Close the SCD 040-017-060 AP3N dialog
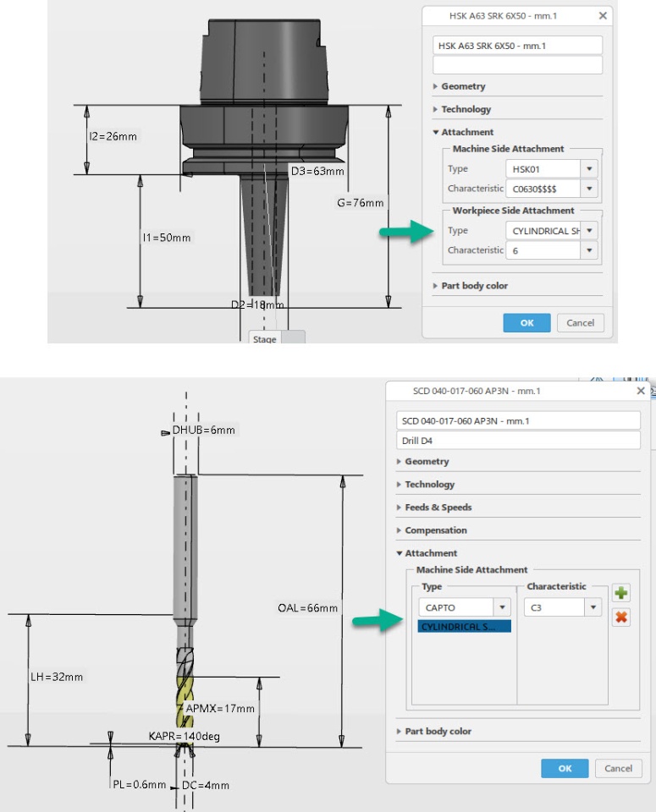Image resolution: width=656 pixels, height=812 pixels. (641, 391)
